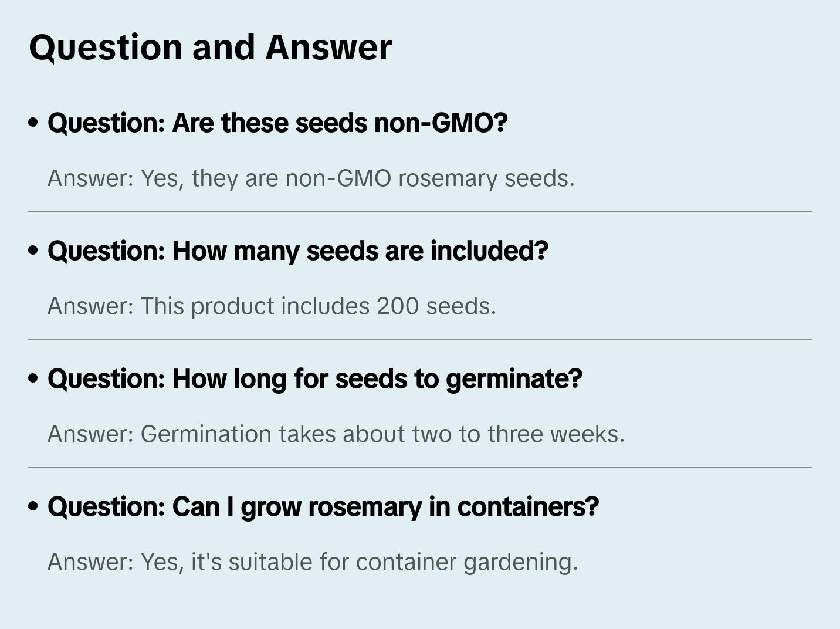Click the answer confirming non-GMO rosemary seeds

[311, 178]
